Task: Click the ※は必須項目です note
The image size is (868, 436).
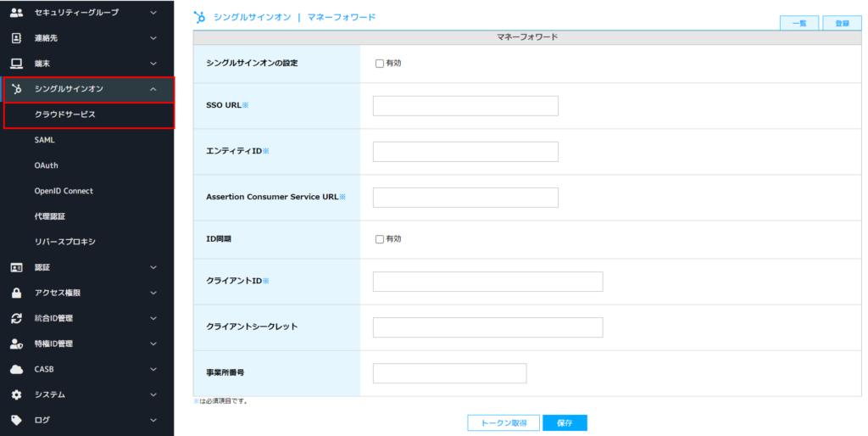Action: click(x=220, y=401)
